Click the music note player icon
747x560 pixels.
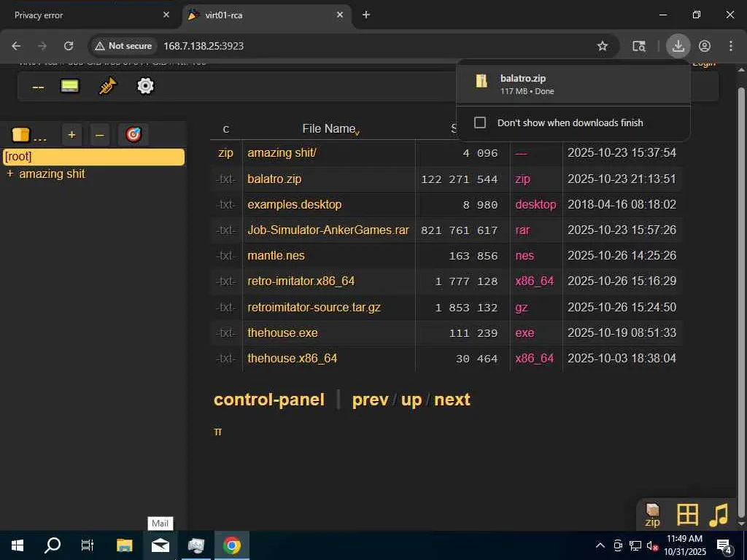pos(719,515)
